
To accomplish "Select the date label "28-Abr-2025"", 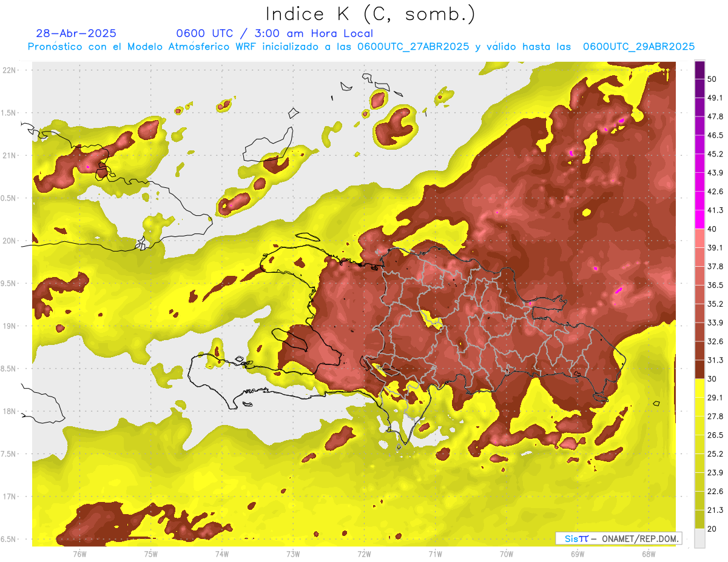I will tap(76, 33).
